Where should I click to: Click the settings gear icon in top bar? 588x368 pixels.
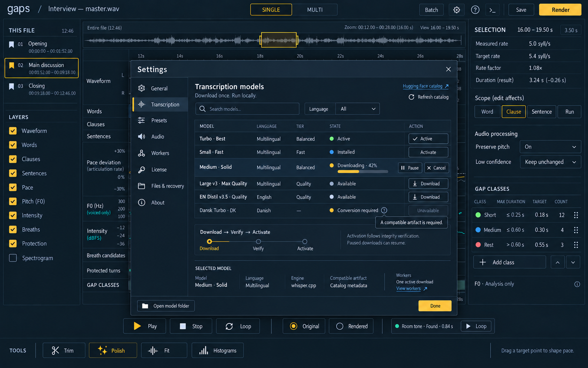tap(457, 10)
